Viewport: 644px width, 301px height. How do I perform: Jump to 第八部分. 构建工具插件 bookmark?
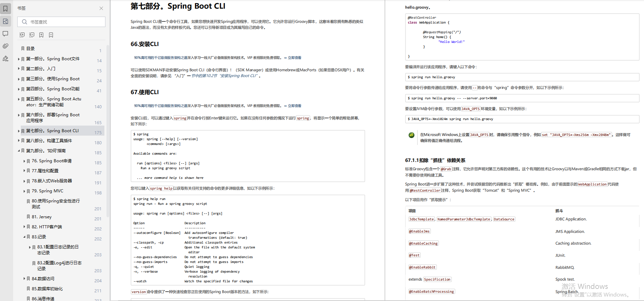click(x=49, y=141)
